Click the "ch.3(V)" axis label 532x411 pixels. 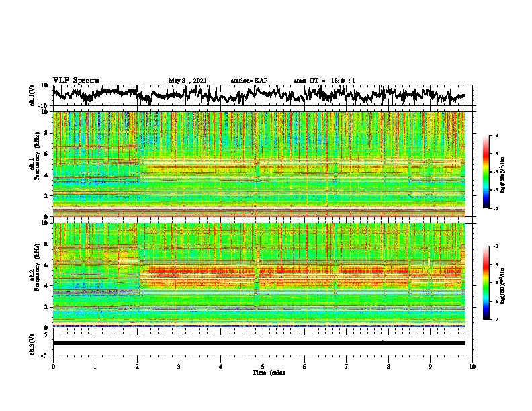pyautogui.click(x=32, y=345)
